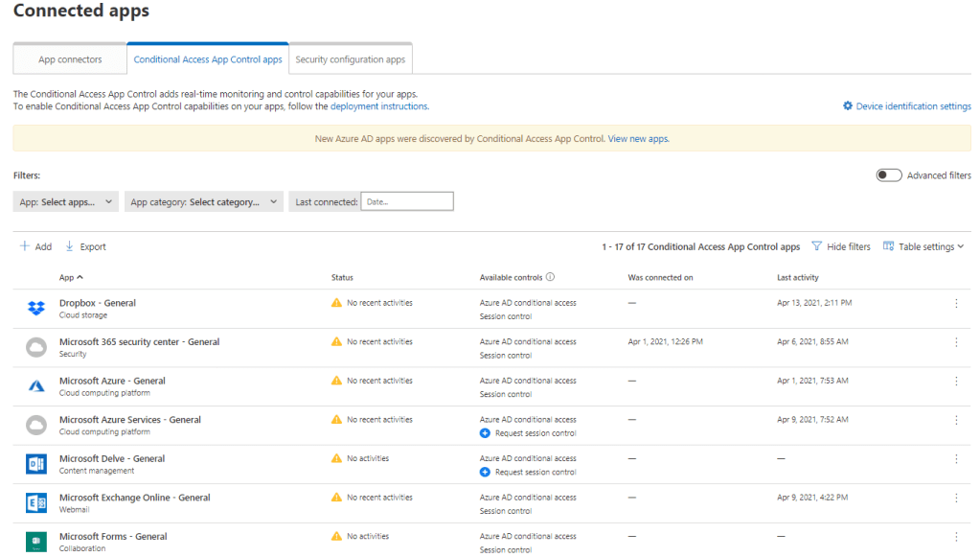
Task: Click the Microsoft Exchange Online icon
Action: coord(36,503)
